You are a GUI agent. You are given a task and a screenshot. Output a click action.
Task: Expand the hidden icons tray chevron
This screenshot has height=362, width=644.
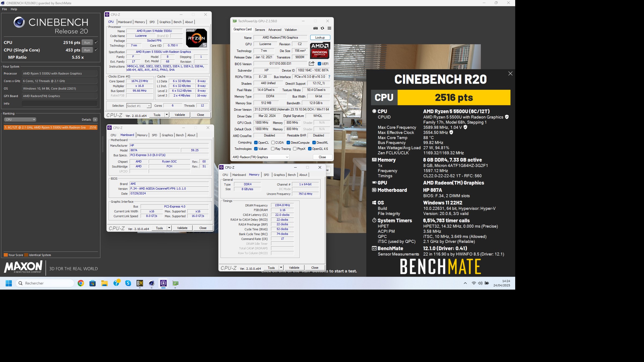[465, 283]
